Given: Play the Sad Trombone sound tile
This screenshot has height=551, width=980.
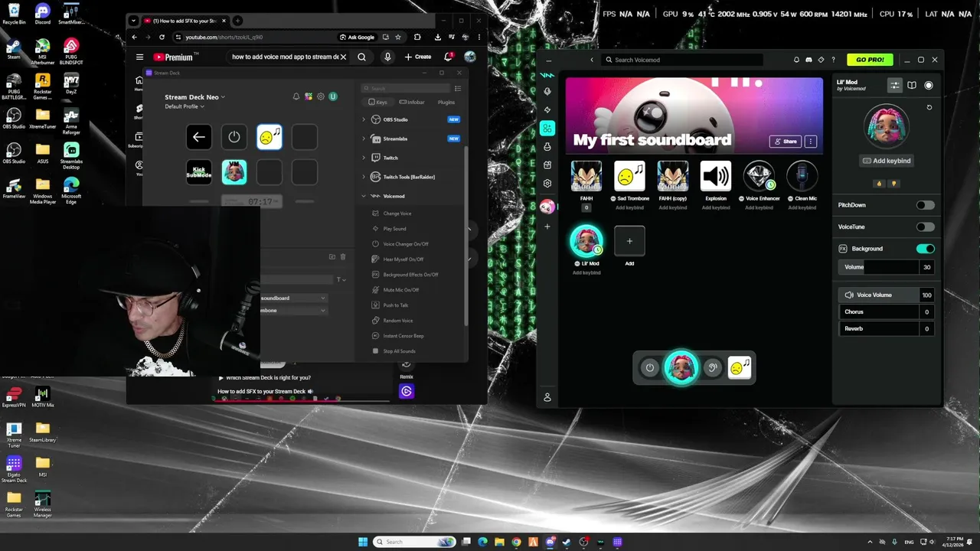Looking at the screenshot, I should point(629,176).
